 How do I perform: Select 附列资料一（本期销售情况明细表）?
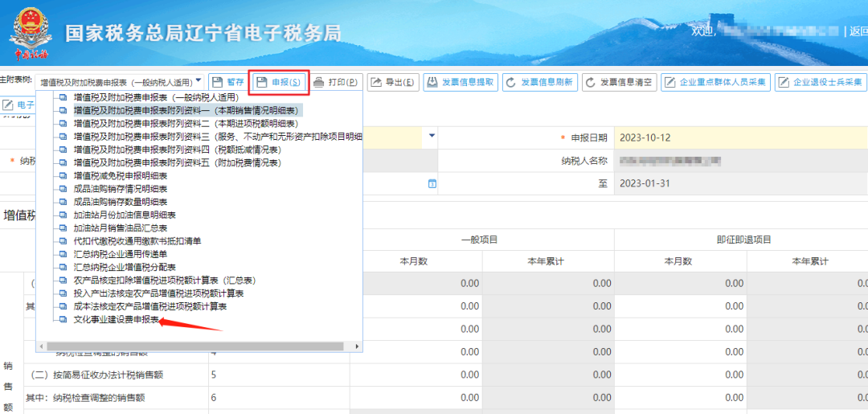(188, 110)
